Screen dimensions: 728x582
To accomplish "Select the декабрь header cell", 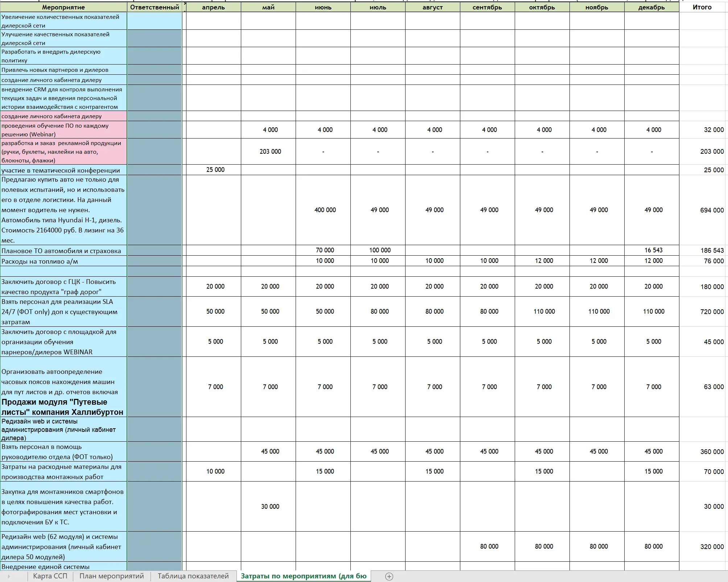I will [x=651, y=7].
